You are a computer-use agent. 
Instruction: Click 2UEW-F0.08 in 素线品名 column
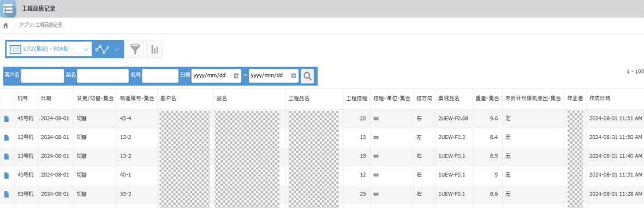(x=454, y=119)
